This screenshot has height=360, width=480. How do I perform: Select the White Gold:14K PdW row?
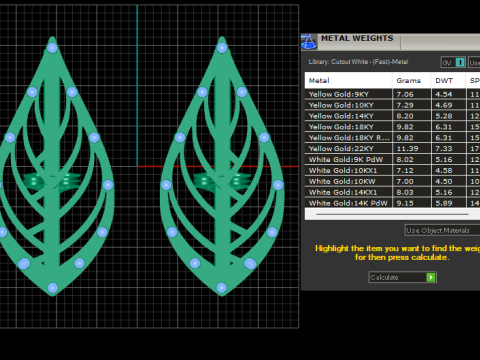pyautogui.click(x=392, y=203)
